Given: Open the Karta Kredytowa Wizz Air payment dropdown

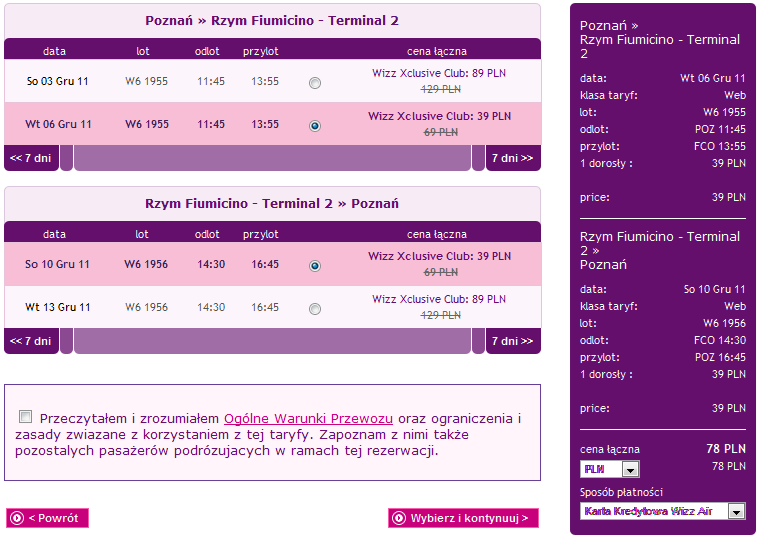Looking at the screenshot, I should point(663,511).
